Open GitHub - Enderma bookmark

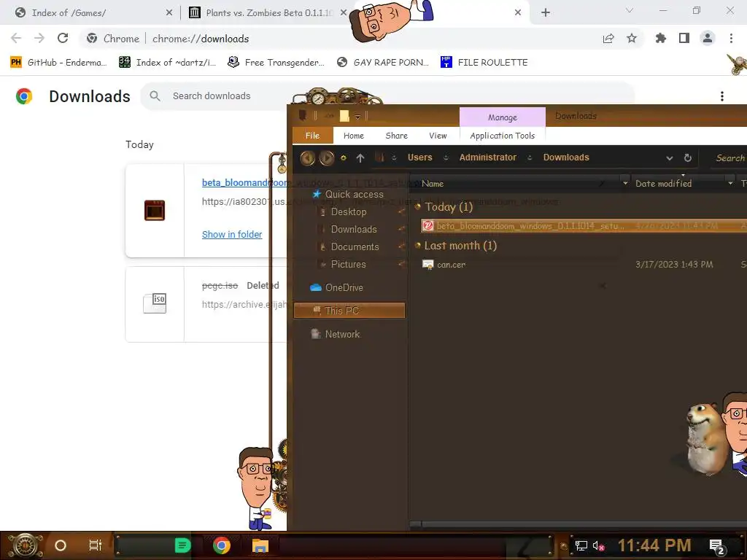[58, 63]
